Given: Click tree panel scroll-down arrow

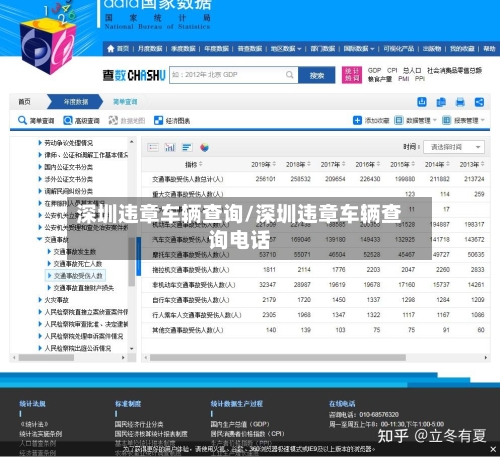Looking at the screenshot, I should 132,349.
